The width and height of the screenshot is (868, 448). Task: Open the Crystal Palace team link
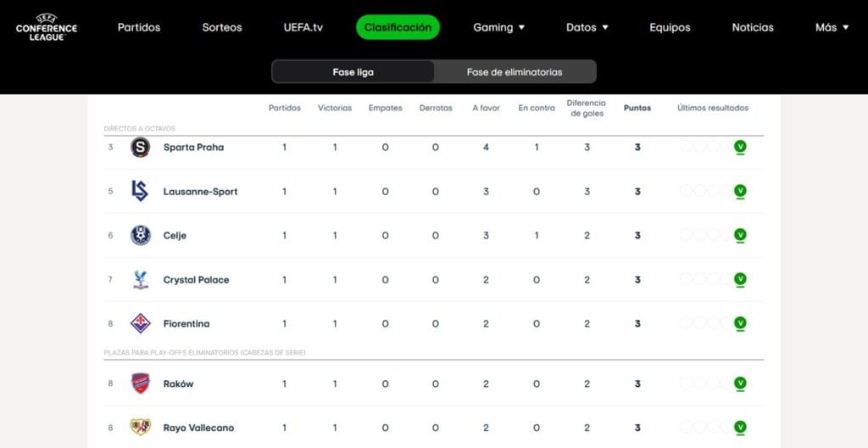coord(196,280)
